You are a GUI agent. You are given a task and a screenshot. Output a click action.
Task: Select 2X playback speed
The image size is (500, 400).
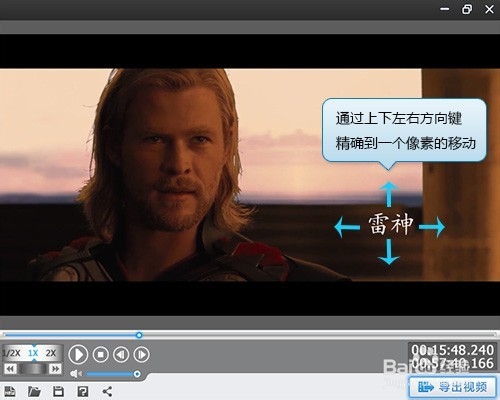(51, 353)
